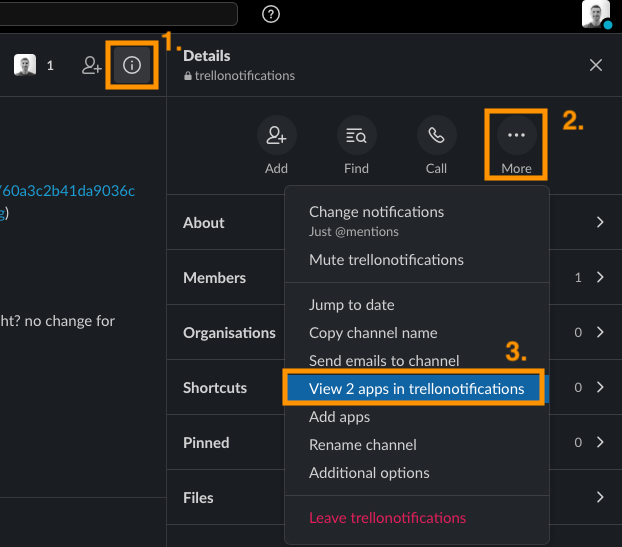
Task: Open the About row label
Action: point(203,223)
